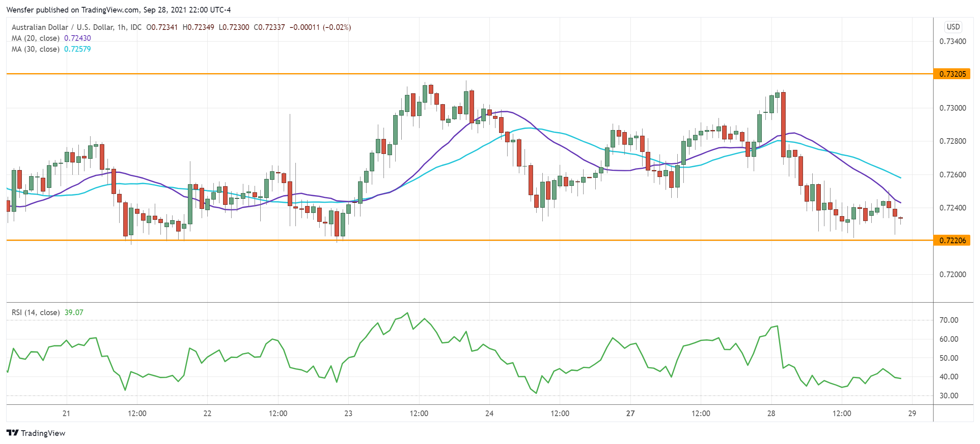
Task: Click the green RSI value 39.07
Action: pyautogui.click(x=74, y=312)
